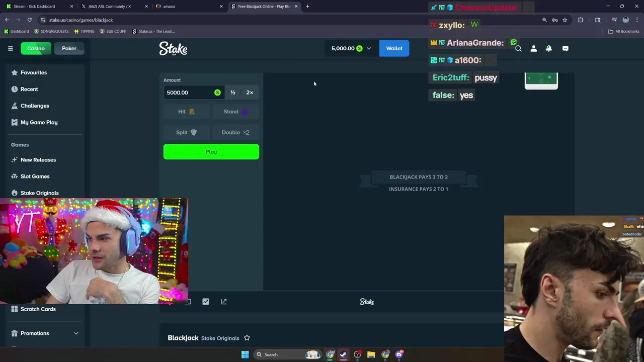Open Chrome extensions puzzle icon

pos(581,20)
